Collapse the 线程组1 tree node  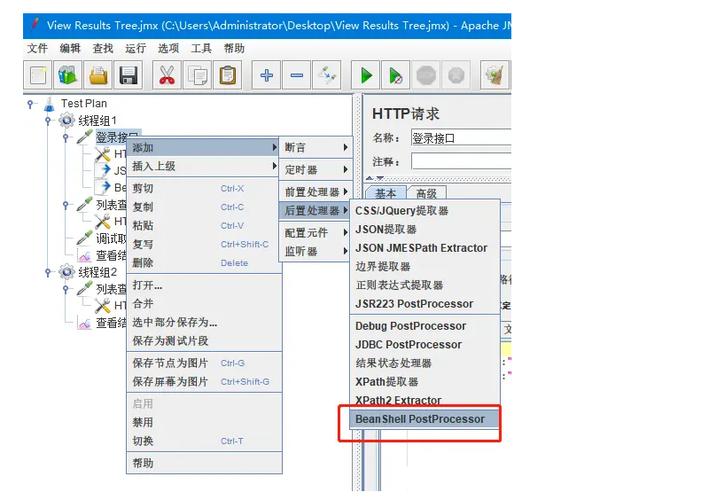(x=48, y=121)
